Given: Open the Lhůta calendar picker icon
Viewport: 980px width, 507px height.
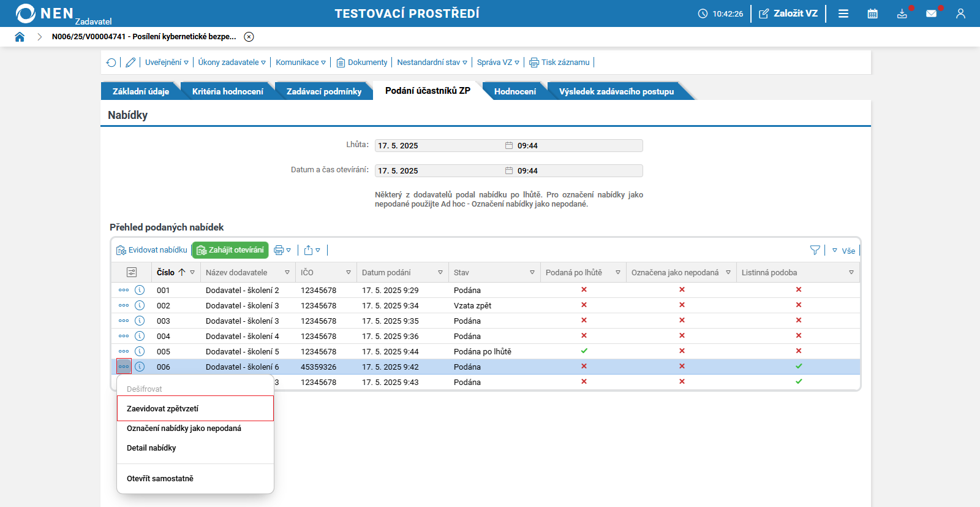Looking at the screenshot, I should (509, 146).
